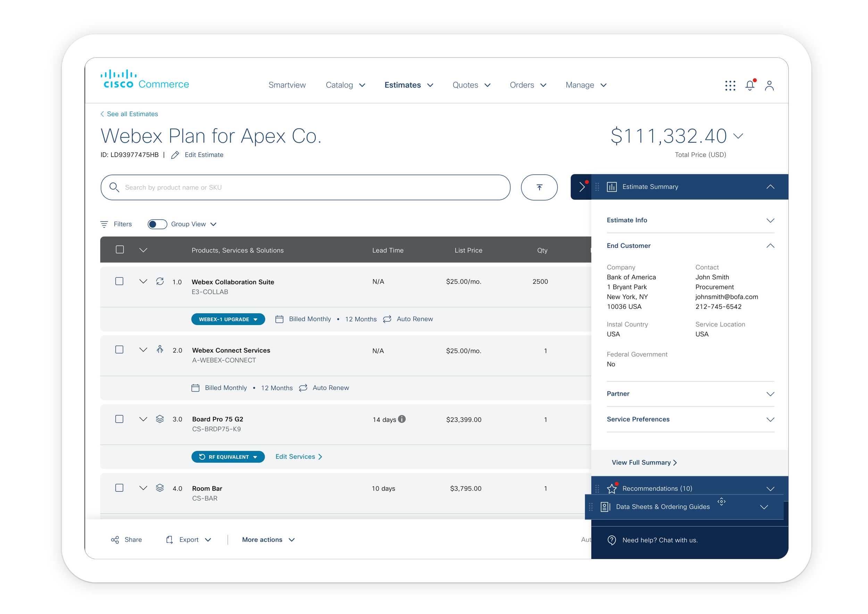Click the user profile icon
The image size is (868, 614).
(x=769, y=85)
